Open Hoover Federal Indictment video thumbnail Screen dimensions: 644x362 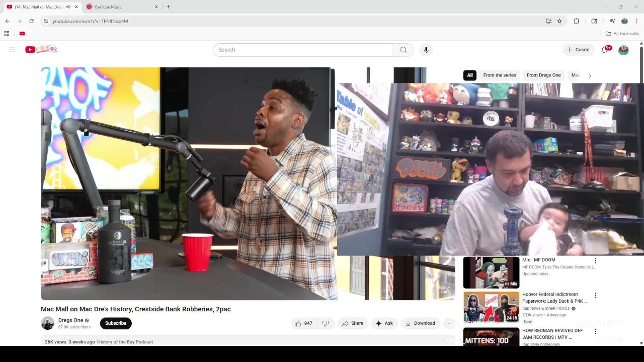coord(491,307)
